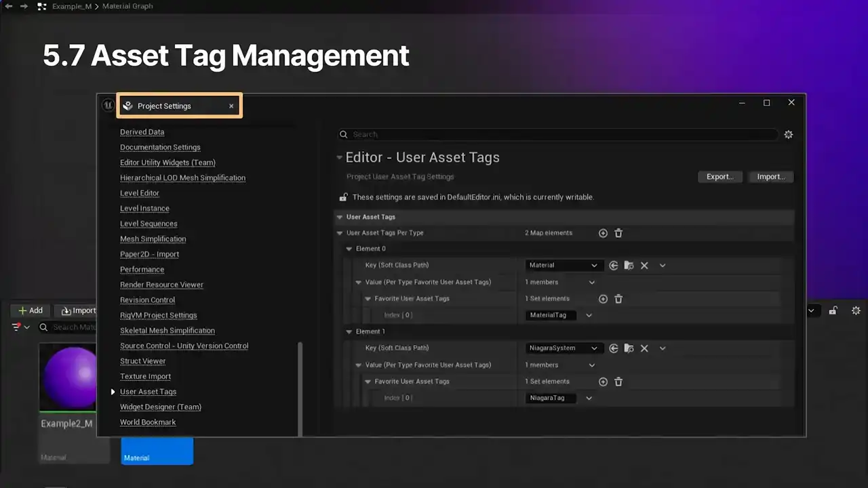This screenshot has height=488, width=868.
Task: Click the Export... button
Action: click(x=719, y=177)
